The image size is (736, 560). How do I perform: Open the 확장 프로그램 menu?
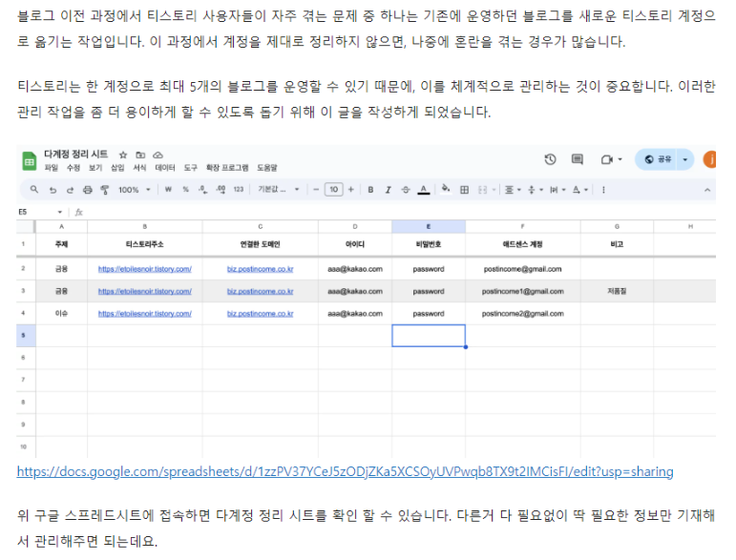click(x=227, y=168)
